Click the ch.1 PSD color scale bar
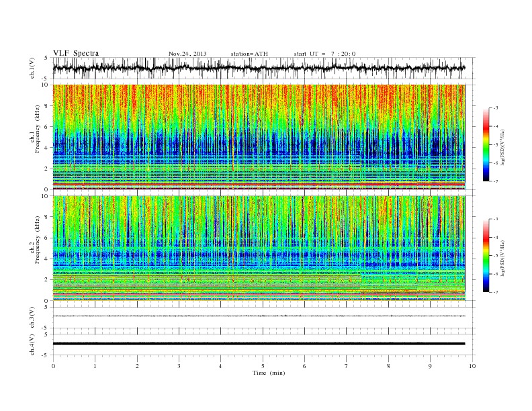 (x=486, y=144)
